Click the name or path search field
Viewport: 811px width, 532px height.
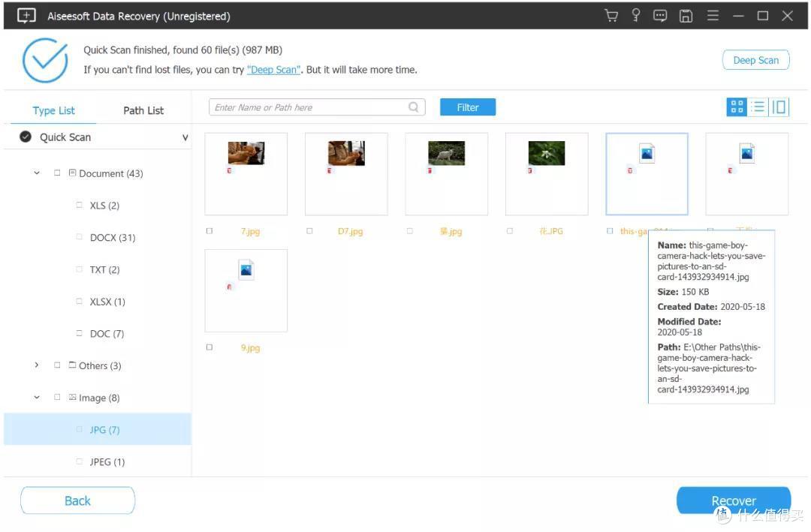tap(317, 107)
